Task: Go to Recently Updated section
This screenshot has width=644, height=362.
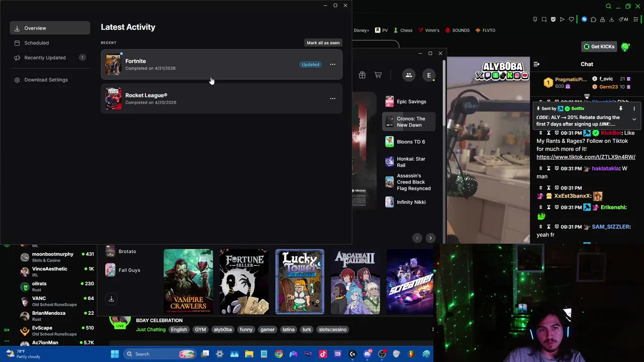Action: click(50, 58)
